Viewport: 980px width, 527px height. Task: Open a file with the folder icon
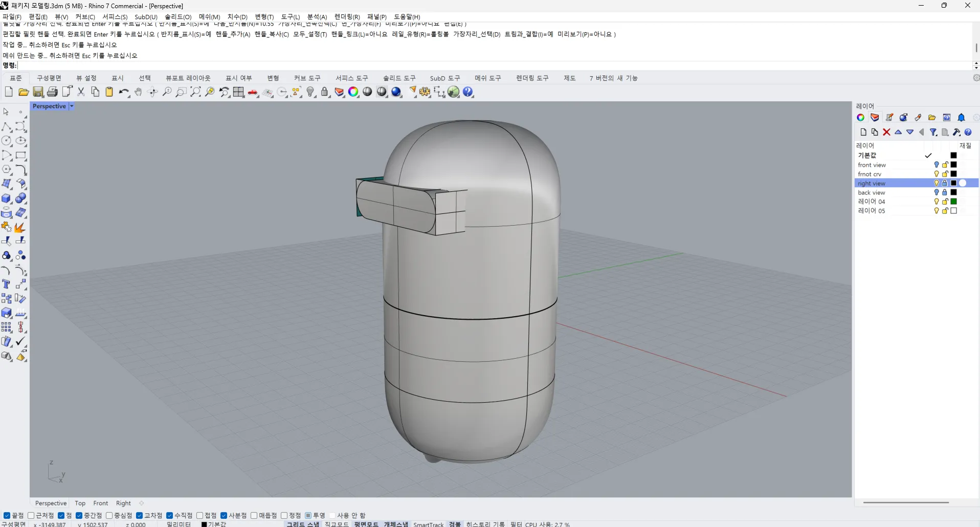[x=24, y=92]
